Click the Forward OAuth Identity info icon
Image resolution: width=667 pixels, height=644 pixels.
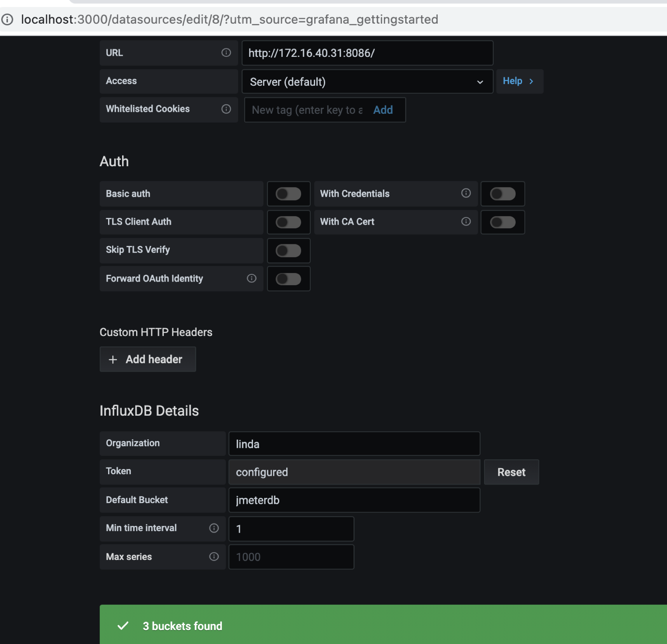coord(251,278)
